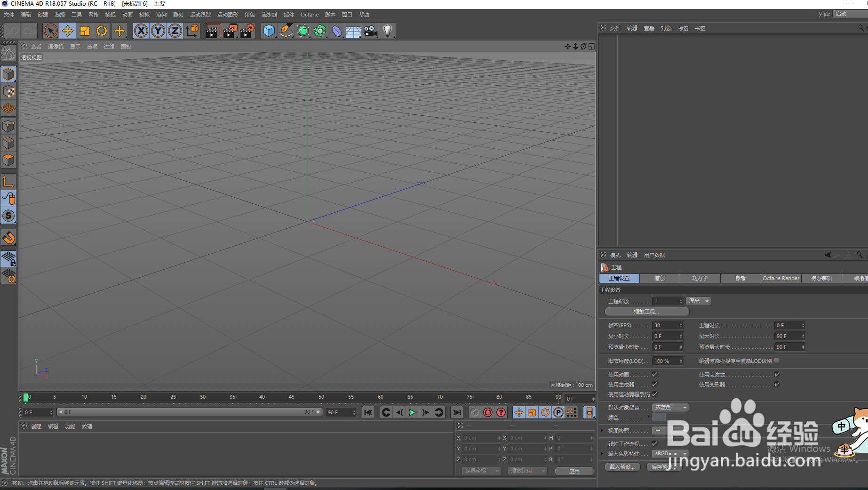
Task: Toggle X axis lock
Action: tap(141, 31)
